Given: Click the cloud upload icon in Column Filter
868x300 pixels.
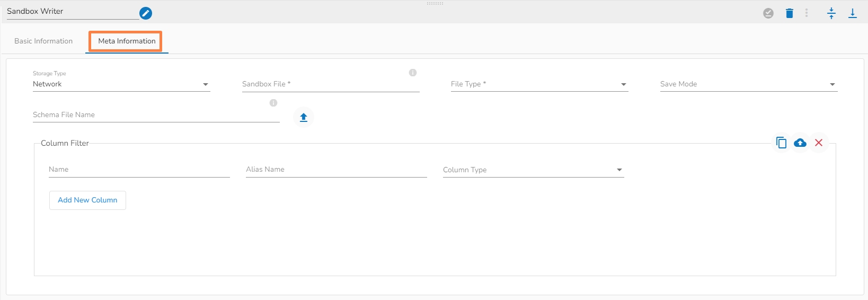Looking at the screenshot, I should (800, 143).
